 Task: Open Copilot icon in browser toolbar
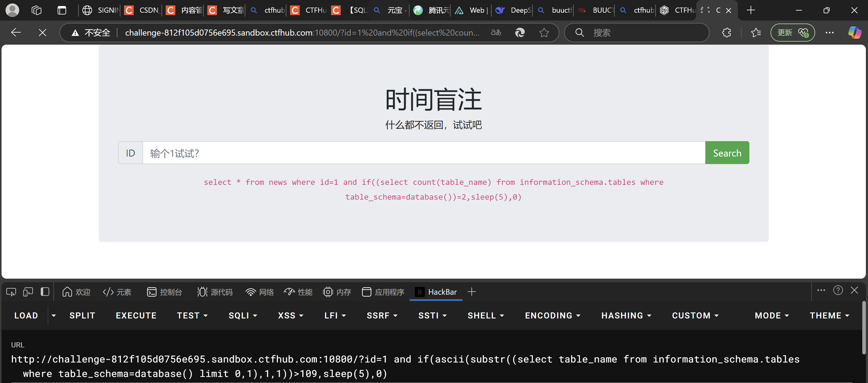854,33
